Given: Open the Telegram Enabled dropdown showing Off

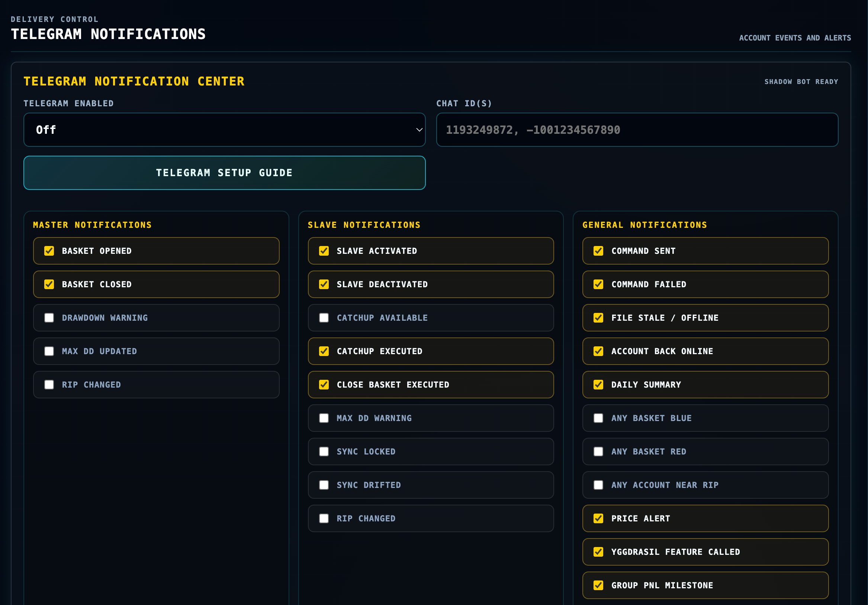Looking at the screenshot, I should click(x=224, y=130).
